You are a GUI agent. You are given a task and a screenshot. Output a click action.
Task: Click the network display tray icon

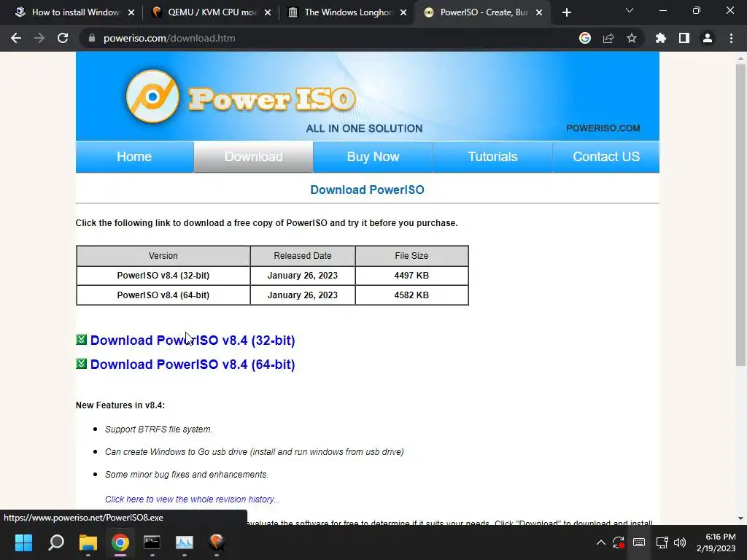[x=662, y=542]
